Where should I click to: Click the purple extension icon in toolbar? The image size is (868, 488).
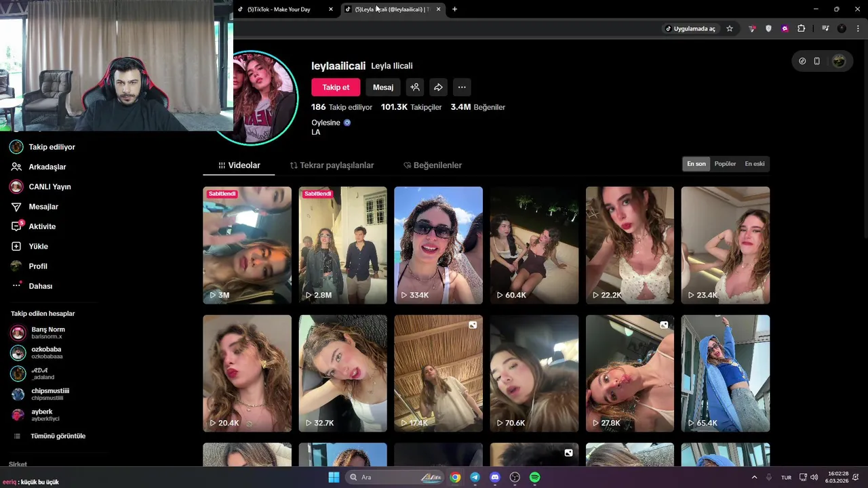(x=785, y=28)
